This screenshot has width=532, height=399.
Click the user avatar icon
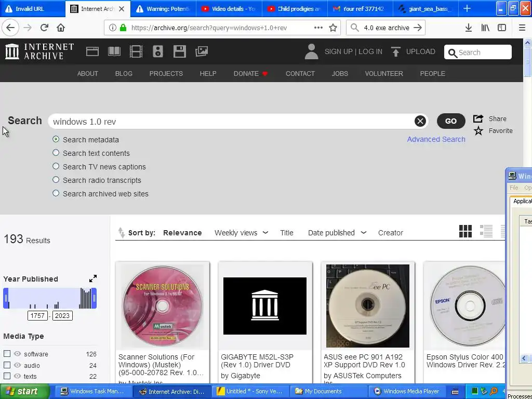[312, 51]
